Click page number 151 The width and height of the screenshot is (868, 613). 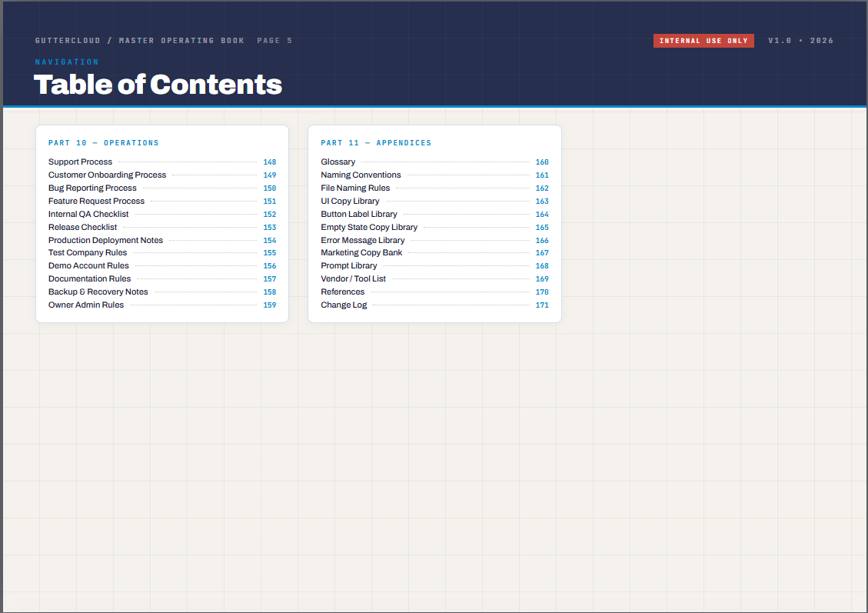(x=270, y=202)
